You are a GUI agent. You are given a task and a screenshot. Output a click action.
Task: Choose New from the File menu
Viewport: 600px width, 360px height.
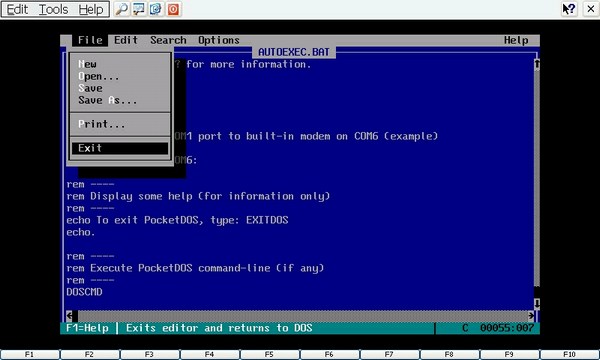(x=120, y=64)
